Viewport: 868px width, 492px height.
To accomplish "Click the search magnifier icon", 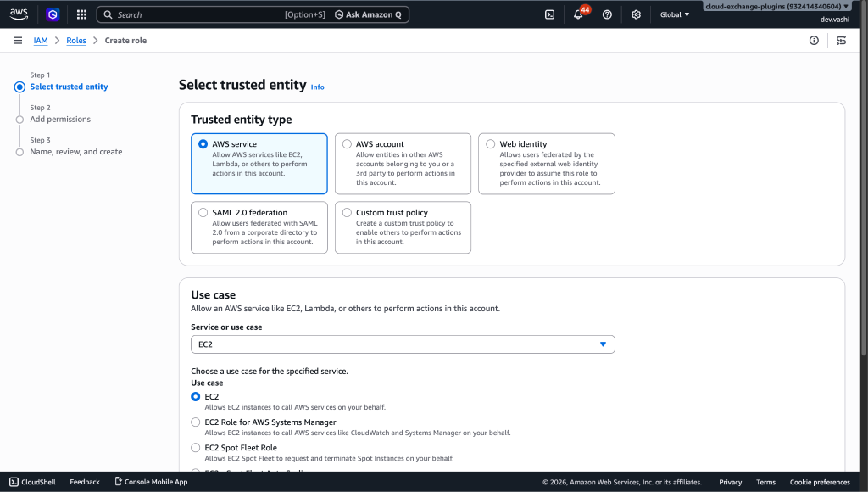I will (108, 15).
